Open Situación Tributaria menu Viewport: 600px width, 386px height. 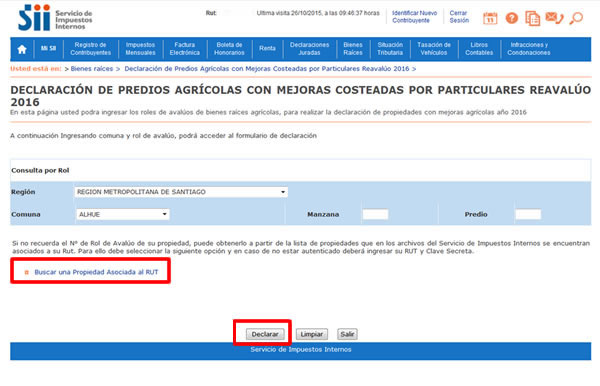(x=390, y=49)
